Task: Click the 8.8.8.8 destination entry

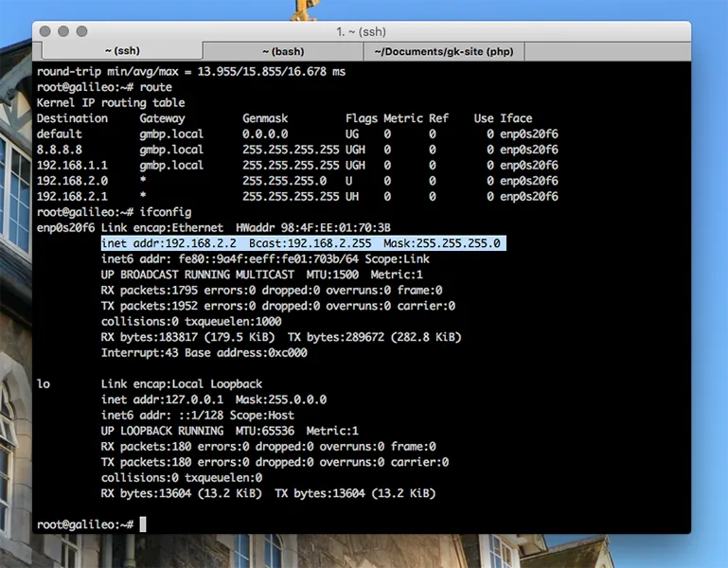Action: pos(60,150)
